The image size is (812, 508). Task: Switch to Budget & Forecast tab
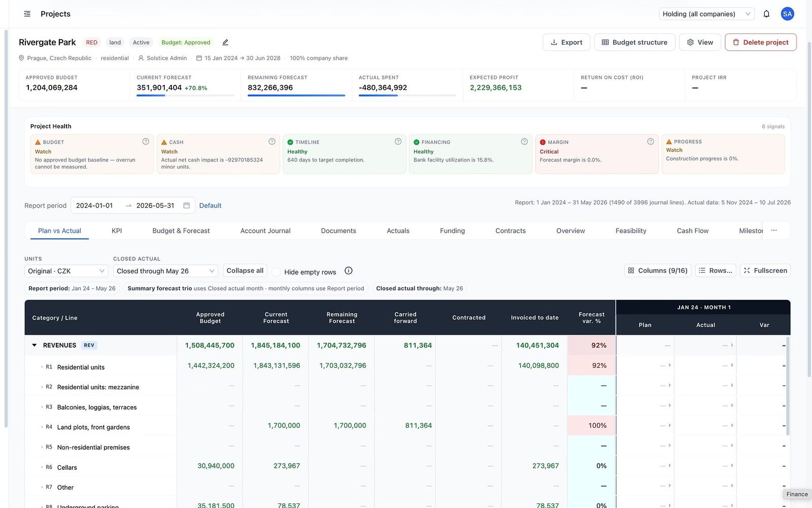[181, 231]
